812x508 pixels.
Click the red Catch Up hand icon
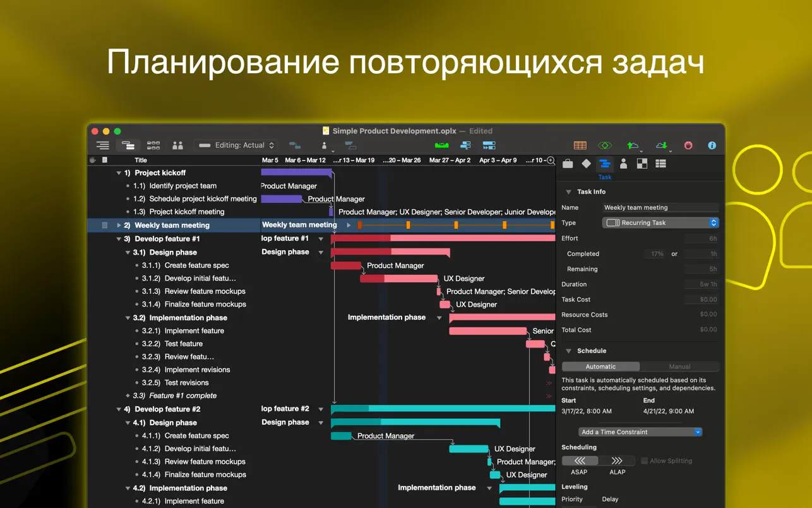point(688,145)
